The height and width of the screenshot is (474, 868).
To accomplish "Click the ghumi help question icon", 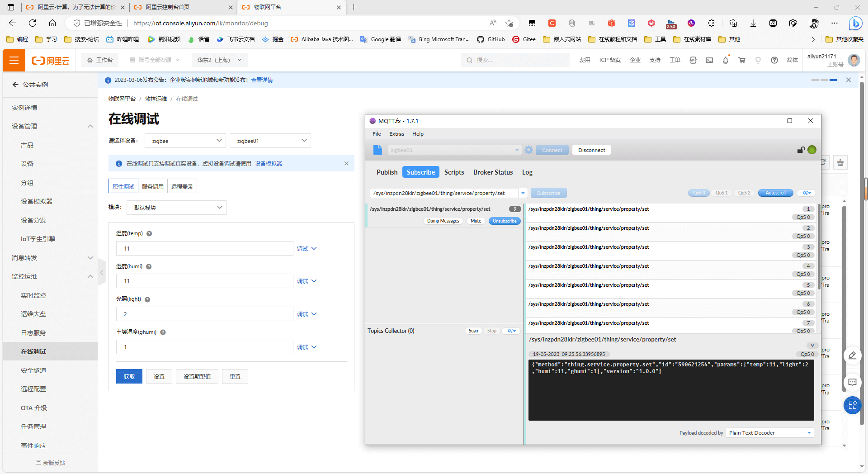I will (163, 332).
